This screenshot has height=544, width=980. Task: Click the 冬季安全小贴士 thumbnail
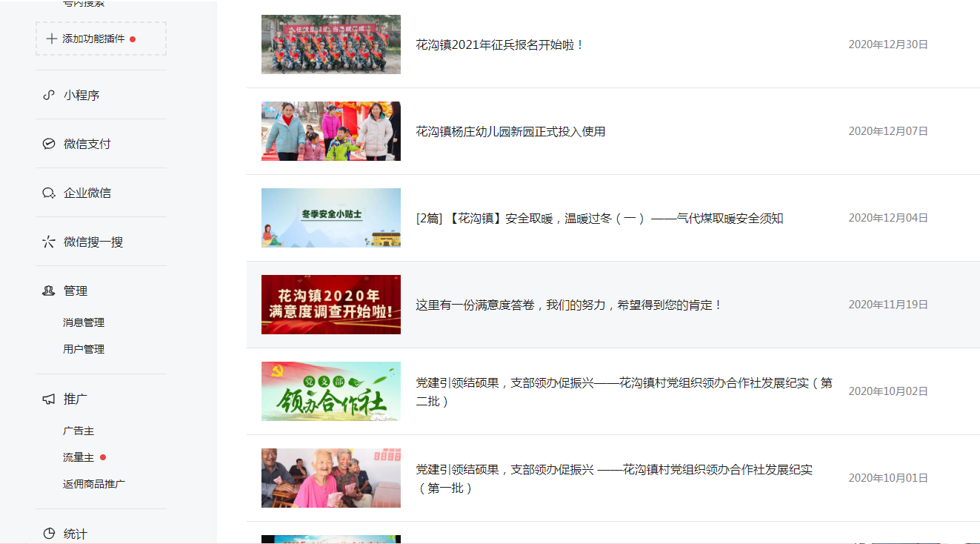coord(331,218)
